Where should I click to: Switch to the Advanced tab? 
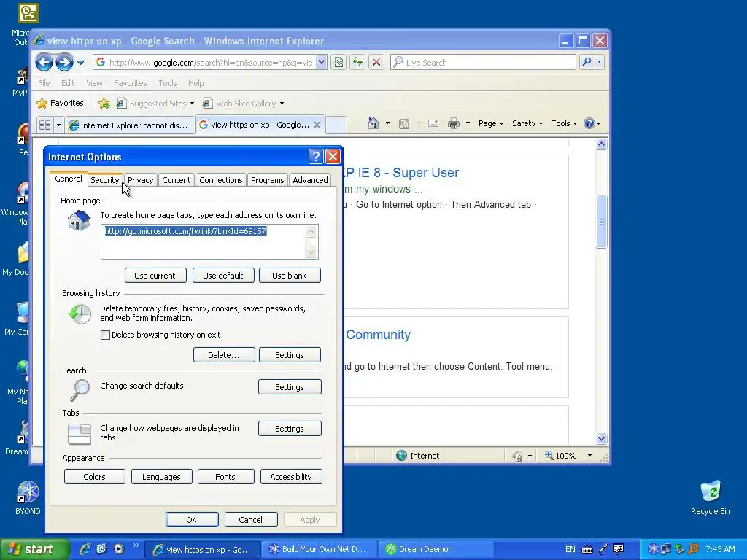coord(310,180)
